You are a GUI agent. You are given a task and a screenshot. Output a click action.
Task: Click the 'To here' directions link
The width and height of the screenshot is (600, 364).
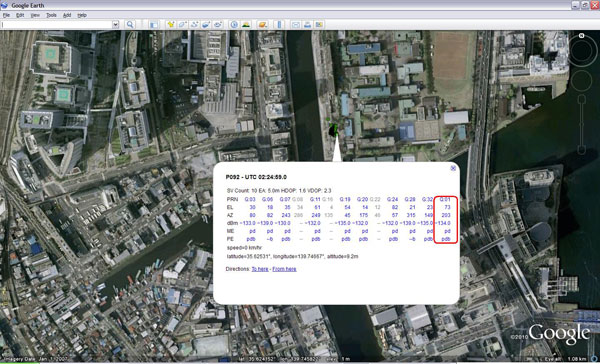pyautogui.click(x=260, y=269)
